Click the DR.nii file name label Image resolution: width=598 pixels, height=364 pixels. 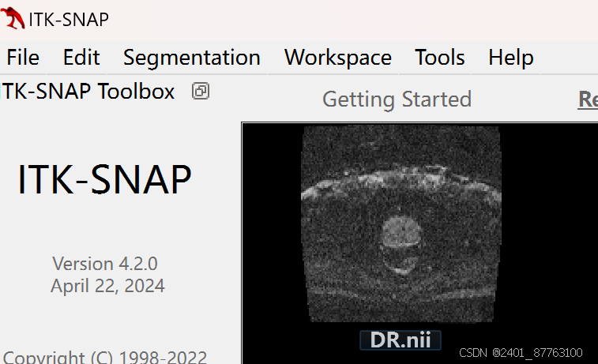point(401,340)
